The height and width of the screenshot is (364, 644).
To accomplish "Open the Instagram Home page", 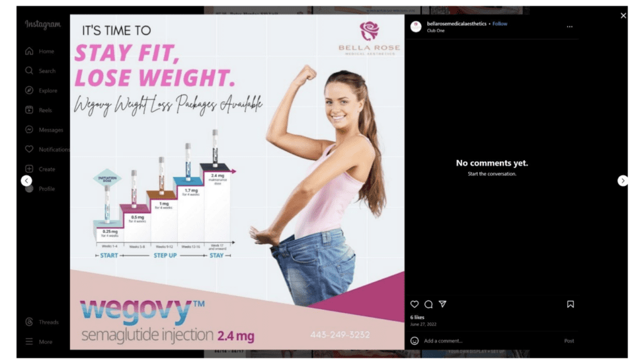I will 40,52.
